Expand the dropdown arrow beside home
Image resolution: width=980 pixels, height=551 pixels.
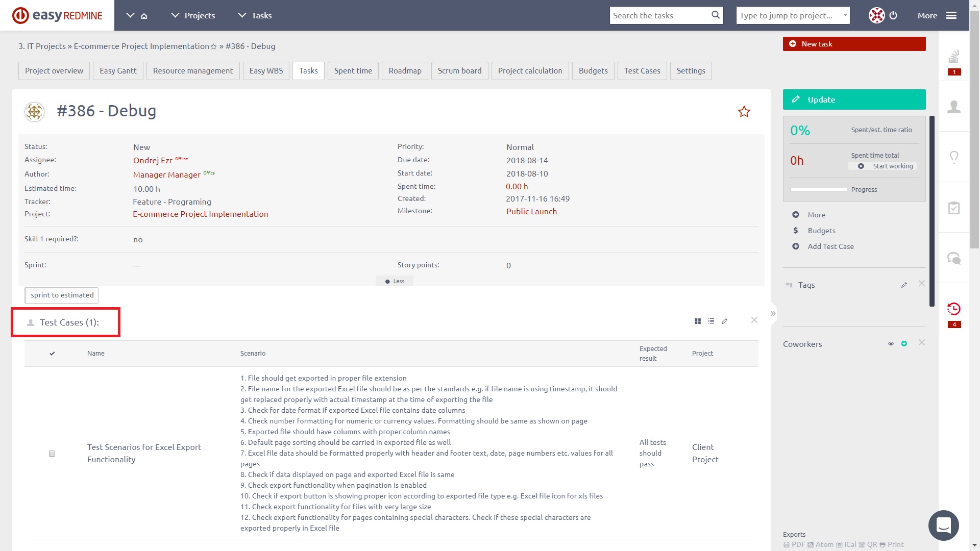(x=130, y=15)
